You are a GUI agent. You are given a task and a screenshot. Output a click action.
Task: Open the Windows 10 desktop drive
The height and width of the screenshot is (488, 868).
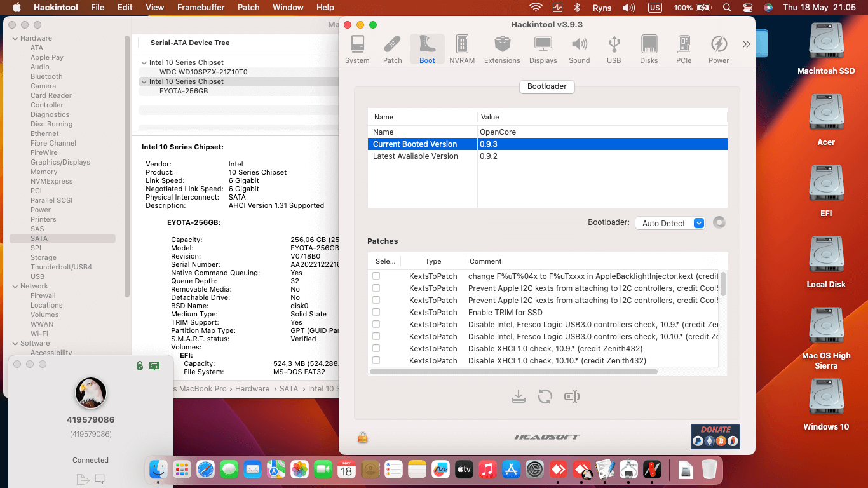826,404
